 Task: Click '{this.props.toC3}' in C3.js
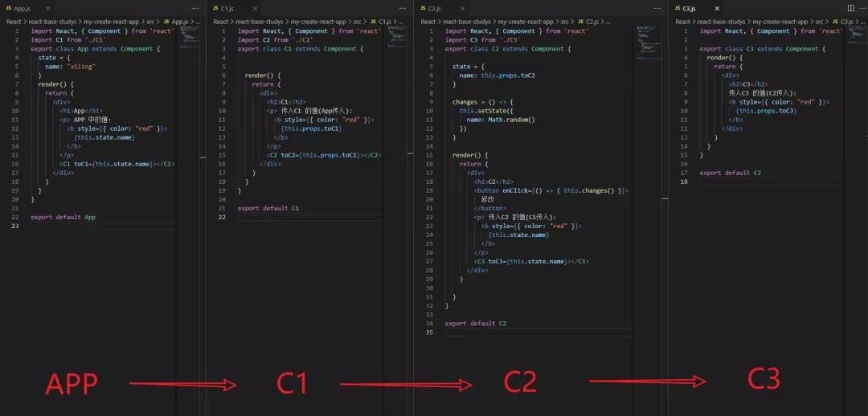[766, 111]
